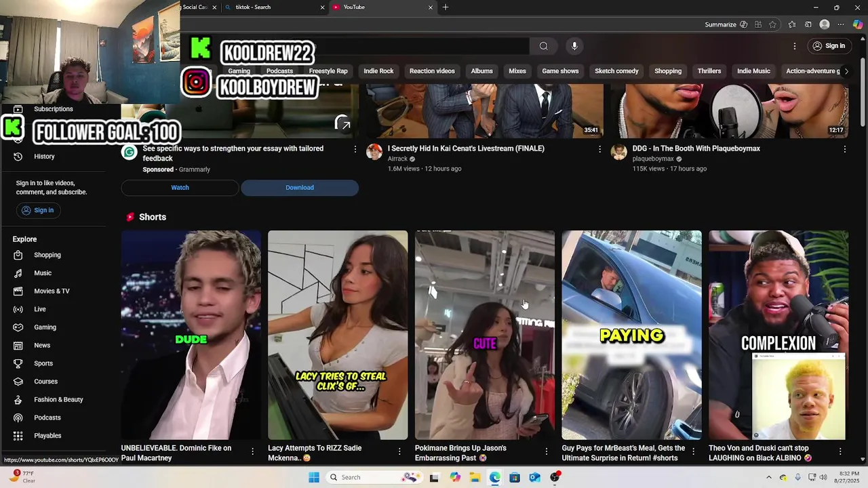Open browser Collections icon
This screenshot has height=488, width=868.
808,24
